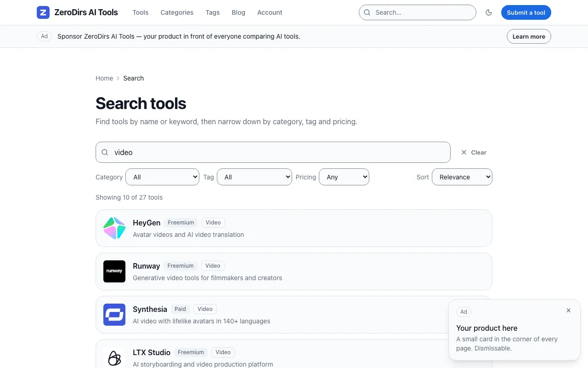Open the HeyGen logo thumbnail
The image size is (588, 368).
(114, 228)
